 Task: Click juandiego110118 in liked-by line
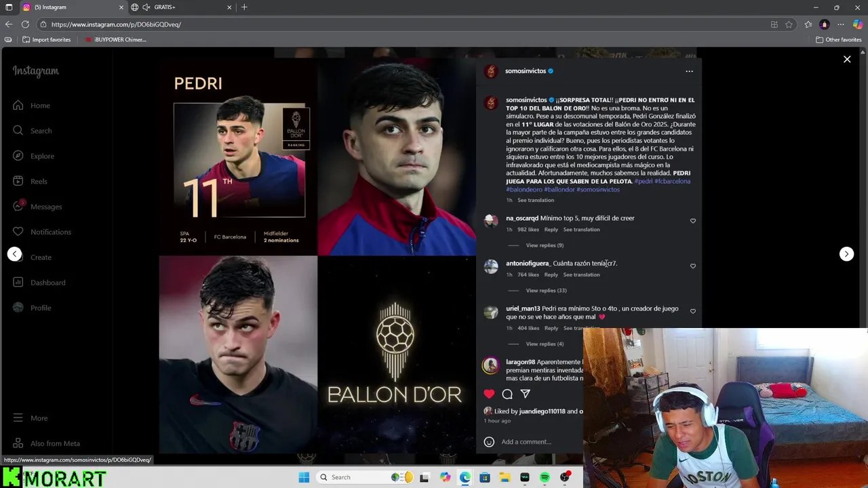542,411
